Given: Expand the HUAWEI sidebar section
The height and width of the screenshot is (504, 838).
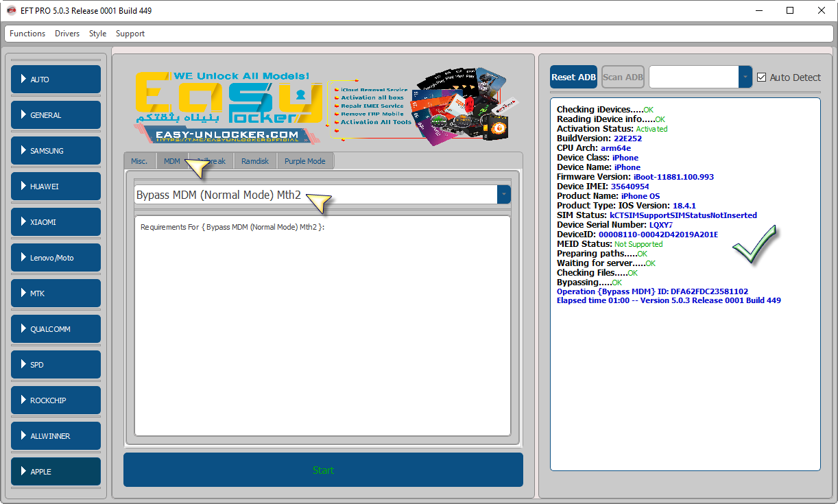Looking at the screenshot, I should [56, 187].
